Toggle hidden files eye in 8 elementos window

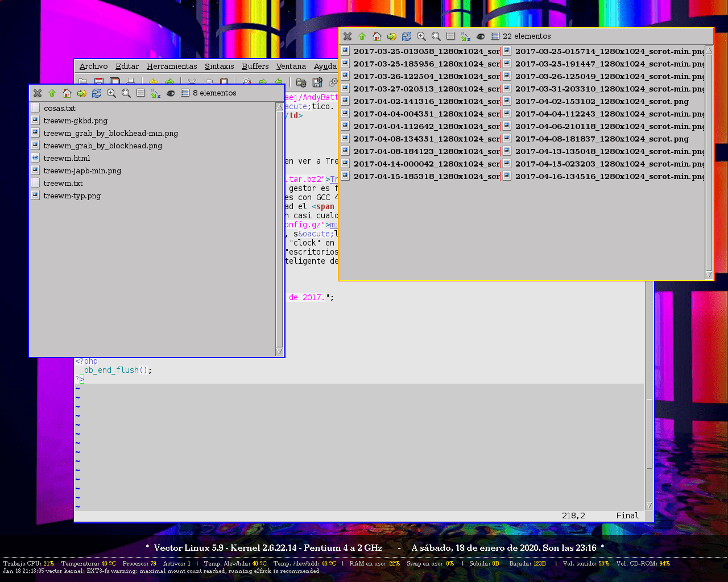click(x=171, y=93)
